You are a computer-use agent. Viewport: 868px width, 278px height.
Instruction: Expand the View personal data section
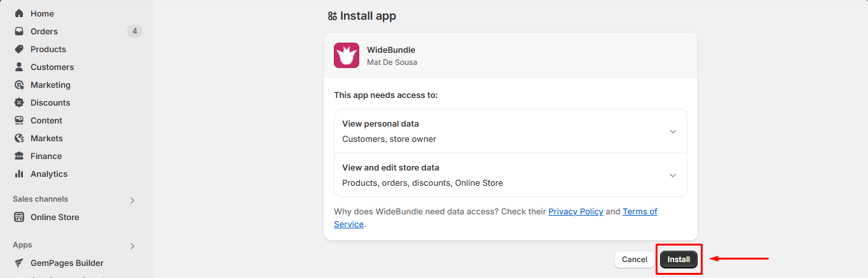click(673, 132)
